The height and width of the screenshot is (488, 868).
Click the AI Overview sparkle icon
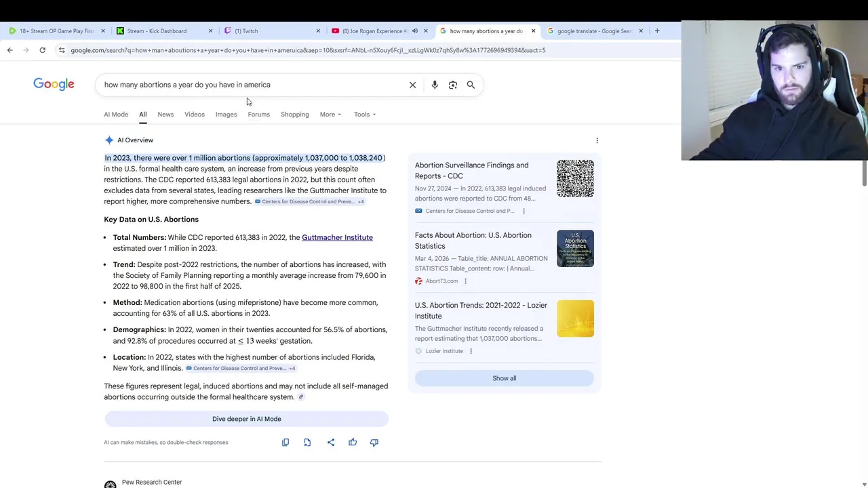[x=109, y=140]
